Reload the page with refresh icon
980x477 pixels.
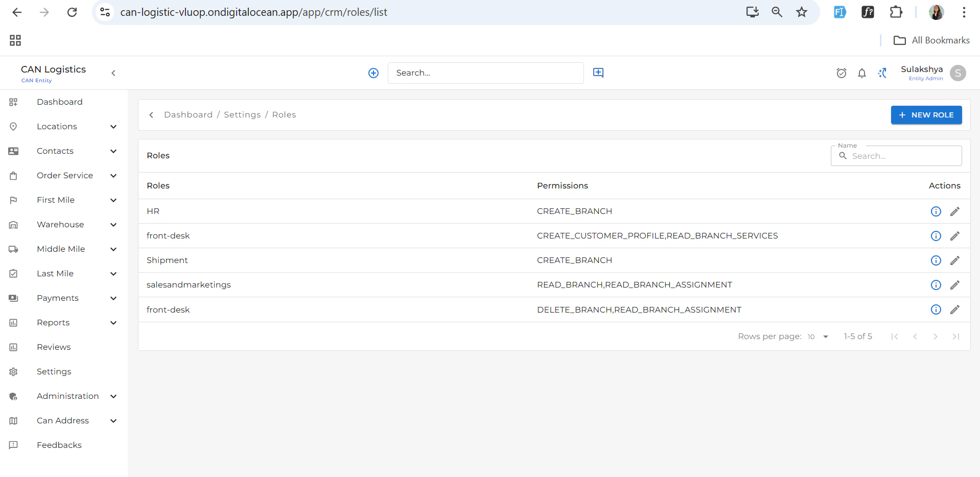(x=72, y=12)
